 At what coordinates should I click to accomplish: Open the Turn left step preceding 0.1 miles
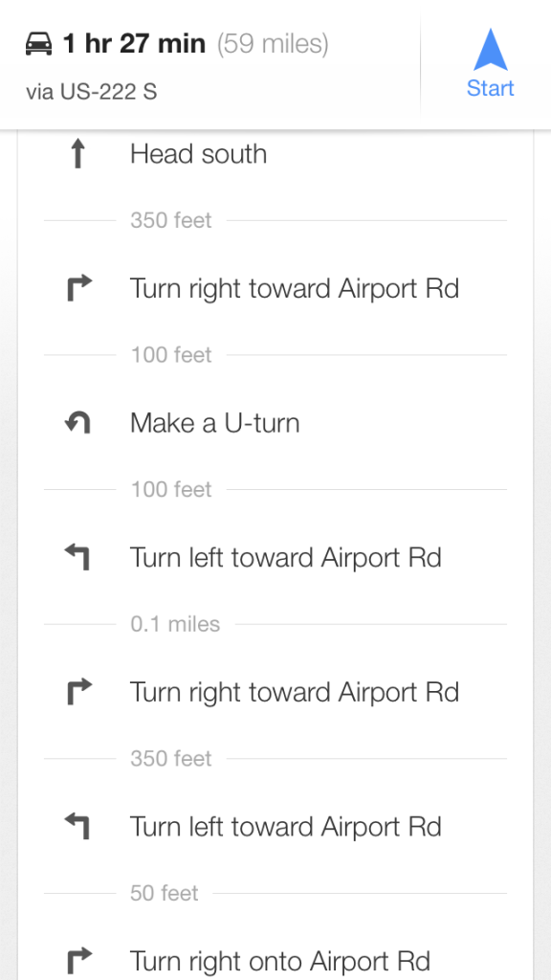pos(275,558)
